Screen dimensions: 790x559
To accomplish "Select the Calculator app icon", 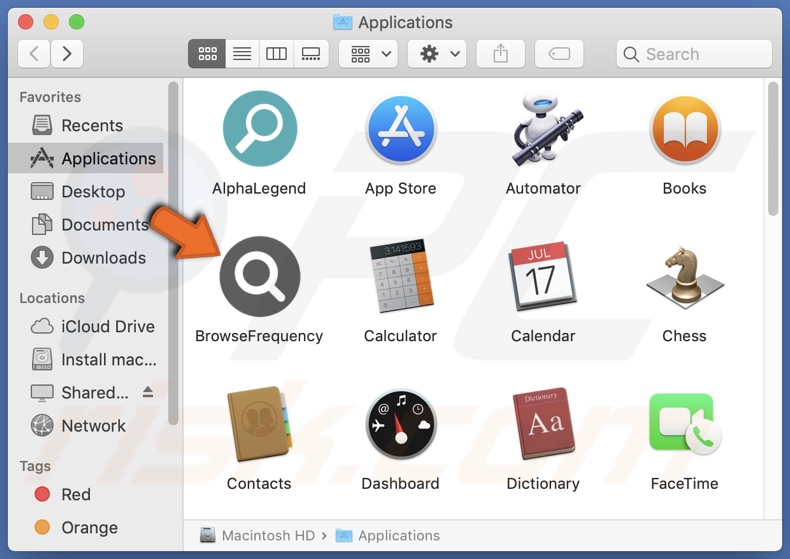I will click(401, 276).
